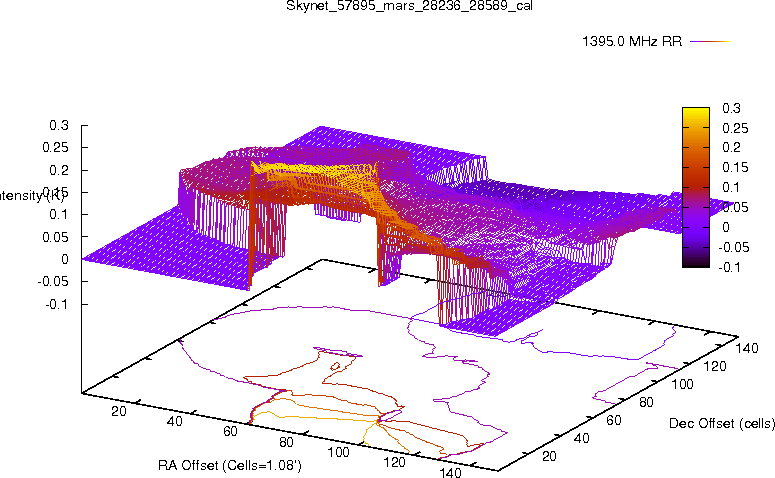Click RA Offset axis tick label 120
This screenshot has width=775, height=478.
tap(394, 463)
